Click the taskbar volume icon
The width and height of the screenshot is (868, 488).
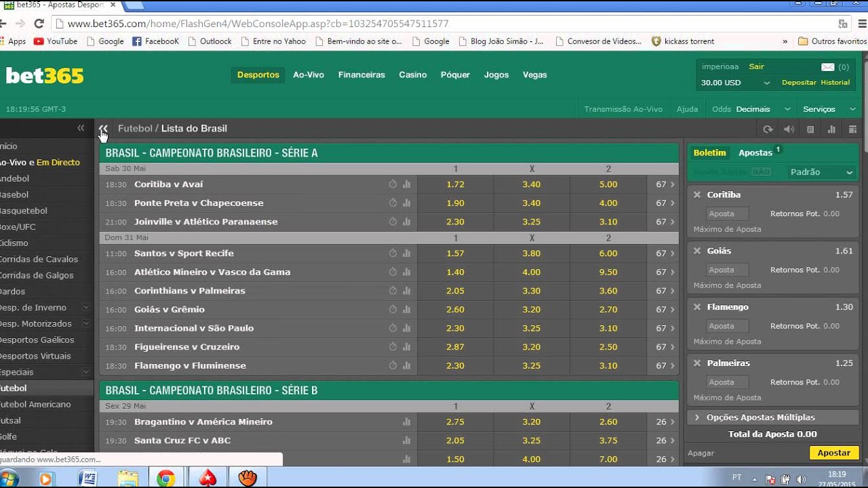click(x=801, y=479)
